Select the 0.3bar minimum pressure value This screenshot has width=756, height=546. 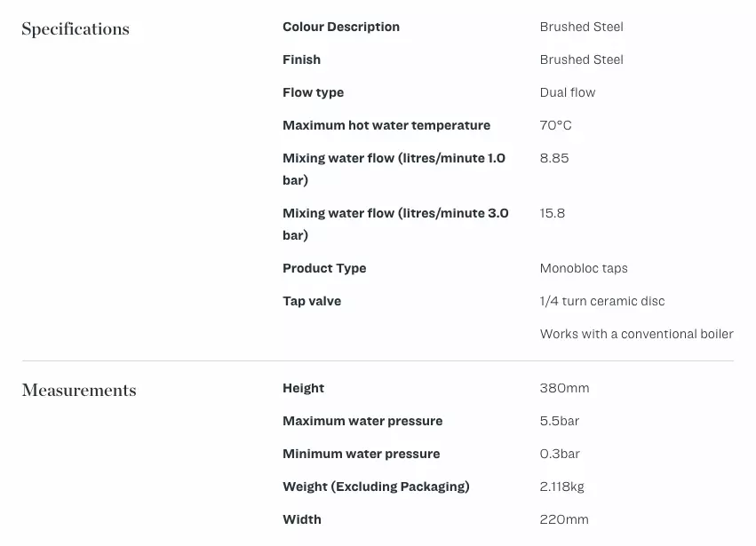tap(560, 454)
